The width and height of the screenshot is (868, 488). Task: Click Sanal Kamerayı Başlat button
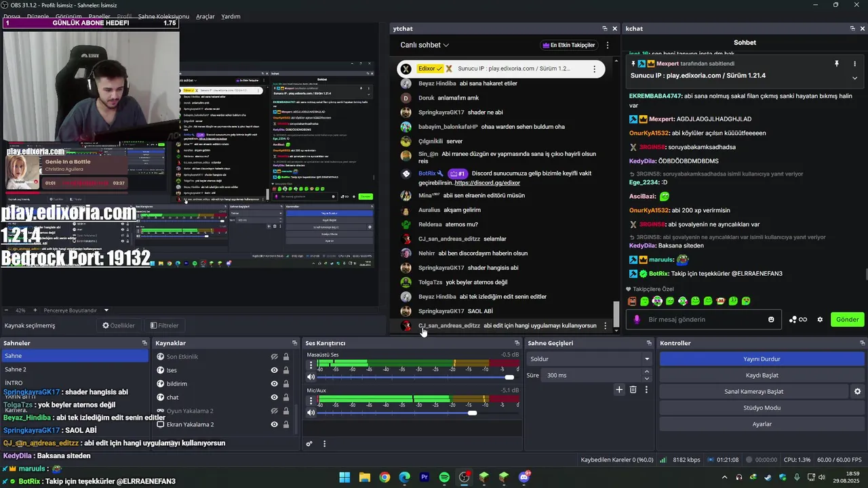click(754, 391)
